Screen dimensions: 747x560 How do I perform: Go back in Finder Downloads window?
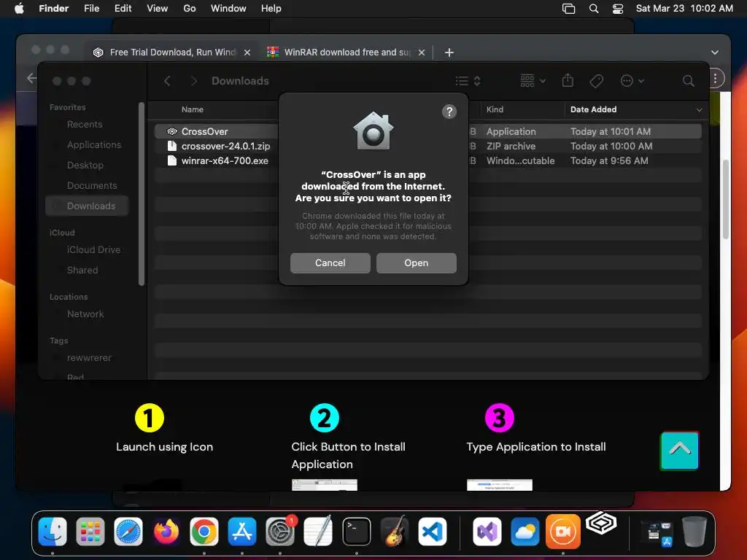167,81
